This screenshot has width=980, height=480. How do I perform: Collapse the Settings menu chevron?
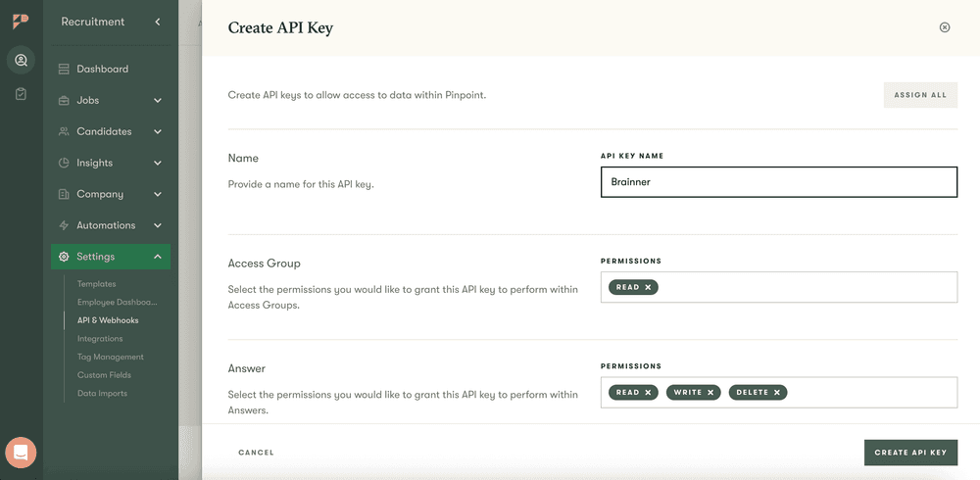coord(158,257)
